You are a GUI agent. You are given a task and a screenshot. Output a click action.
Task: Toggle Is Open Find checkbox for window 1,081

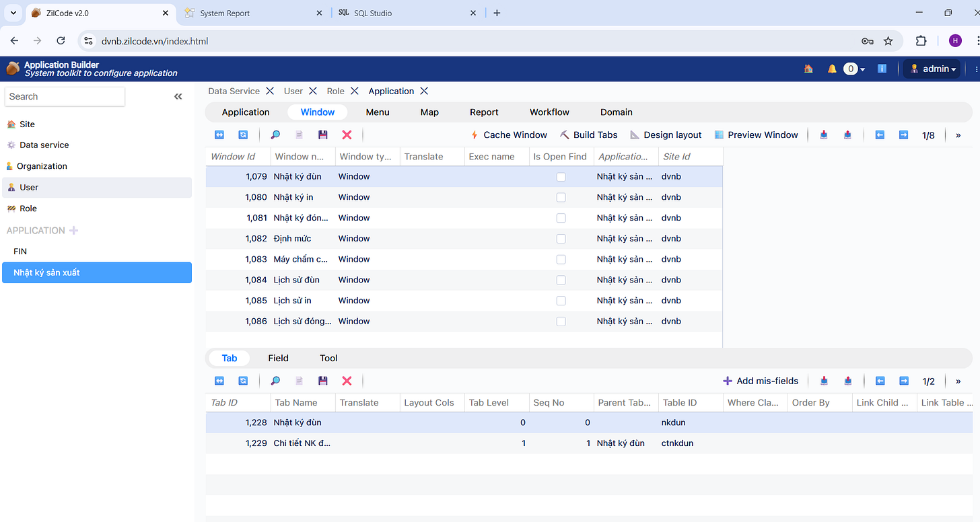[x=561, y=218]
